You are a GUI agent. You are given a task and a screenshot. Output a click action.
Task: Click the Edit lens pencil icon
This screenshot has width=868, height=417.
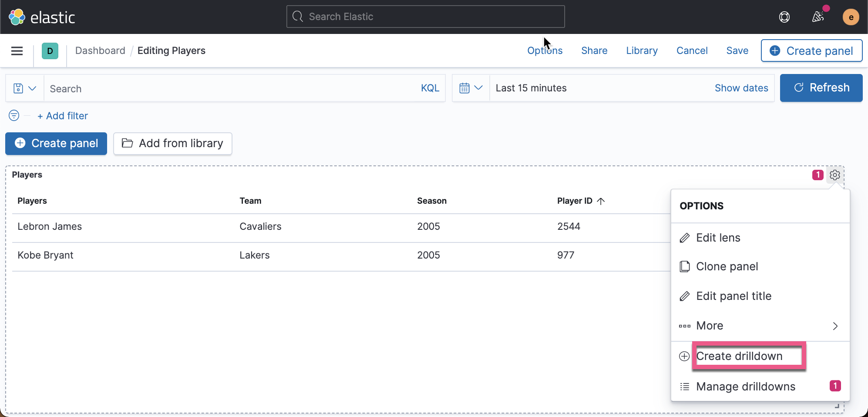684,238
